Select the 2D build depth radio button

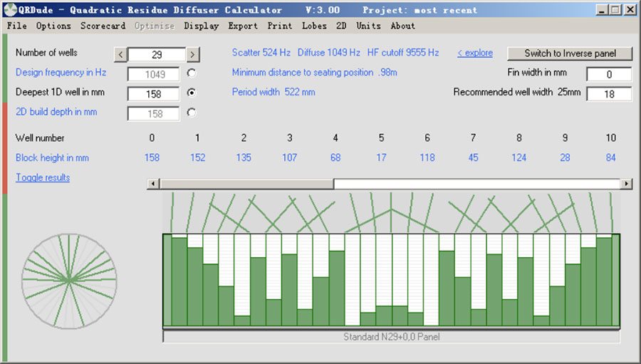(192, 113)
